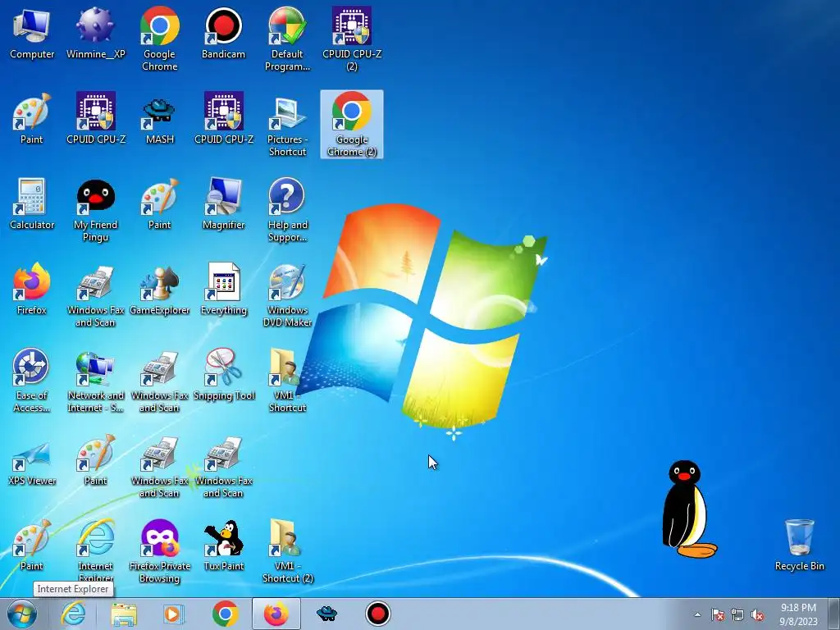Screen dimensions: 840x630
Task: Launch the Bandicam desktop shortcut
Action: click(x=223, y=33)
